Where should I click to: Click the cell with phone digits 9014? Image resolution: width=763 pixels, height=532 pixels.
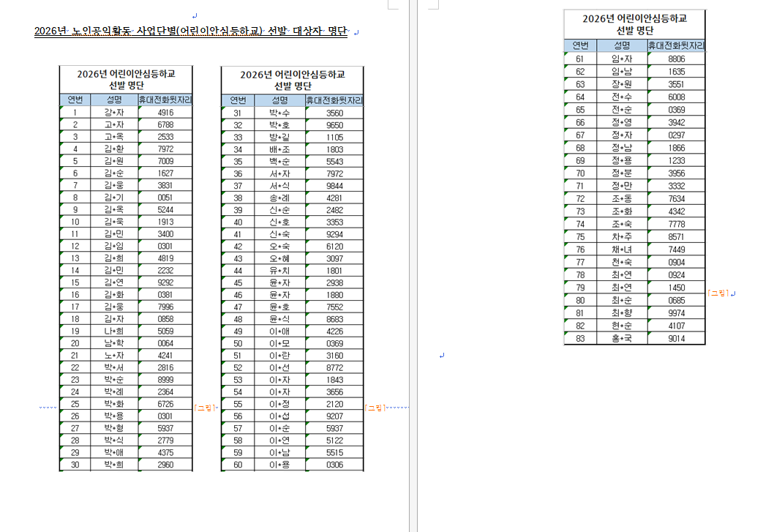pos(676,338)
